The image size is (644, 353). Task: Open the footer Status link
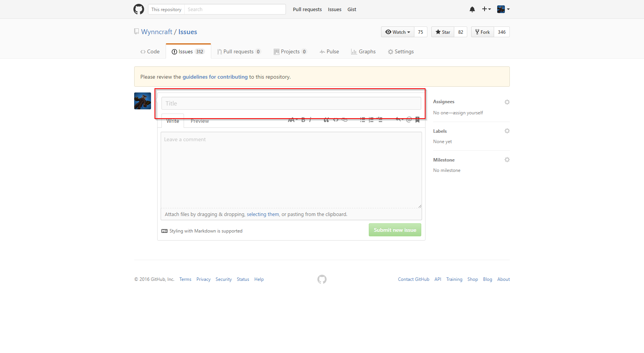click(243, 279)
